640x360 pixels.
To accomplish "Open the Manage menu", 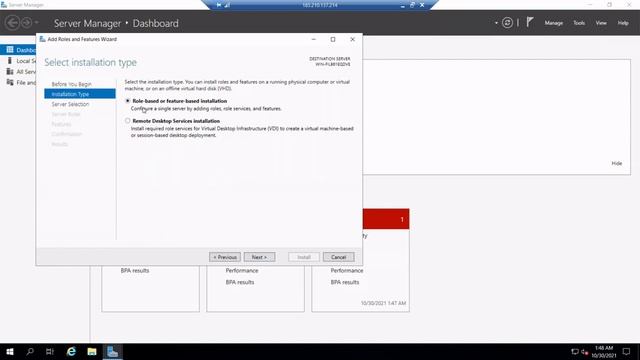I will click(x=553, y=23).
